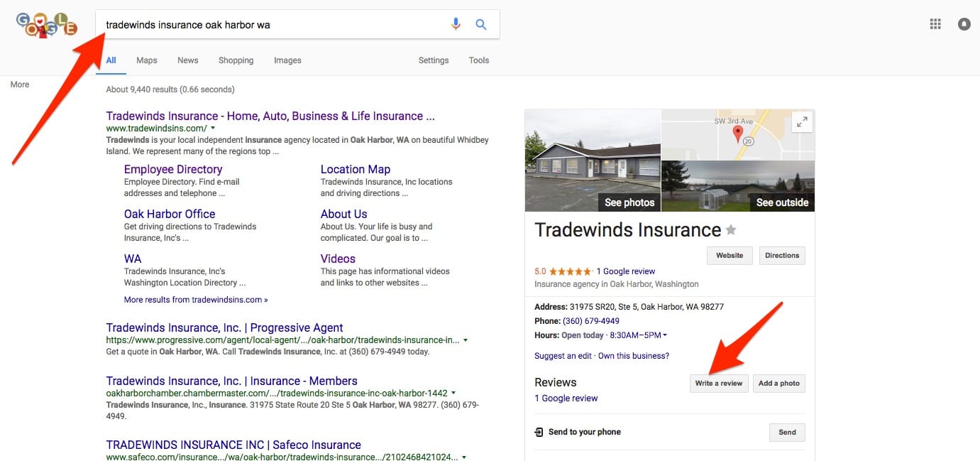
Task: Click the 1 Google review link beside rating
Action: tap(626, 271)
